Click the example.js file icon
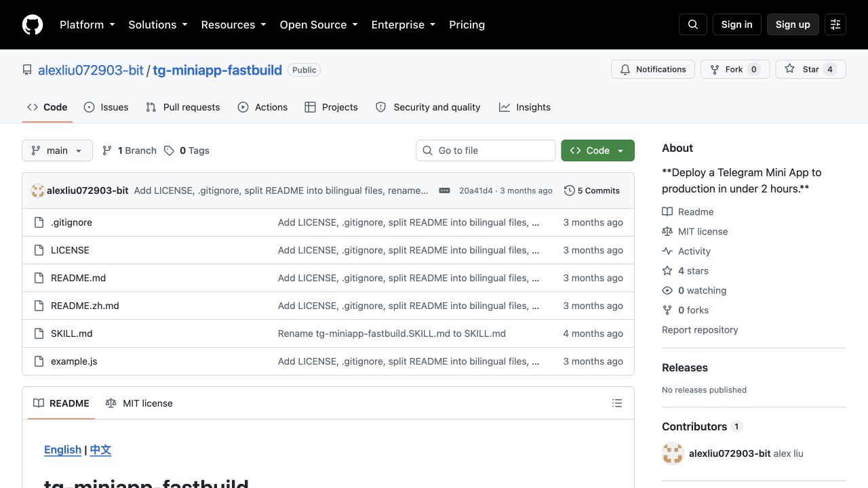Screen dimensions: 868x488 coord(39,361)
